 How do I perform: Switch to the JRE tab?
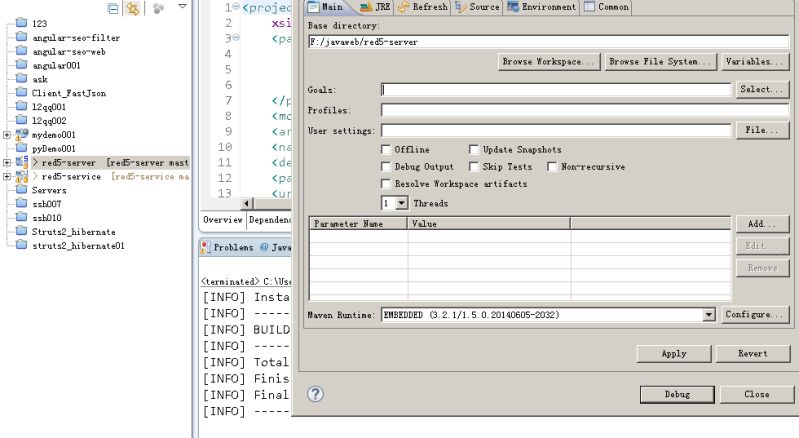tap(376, 7)
